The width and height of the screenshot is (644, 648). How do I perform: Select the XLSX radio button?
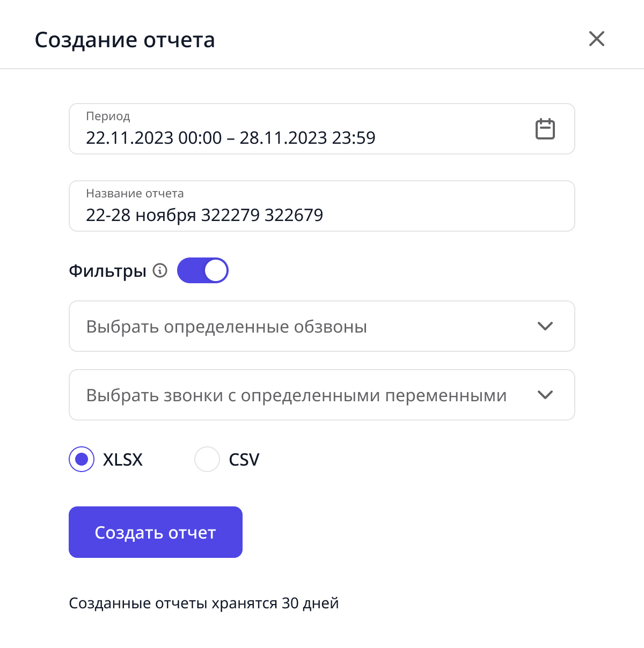82,459
